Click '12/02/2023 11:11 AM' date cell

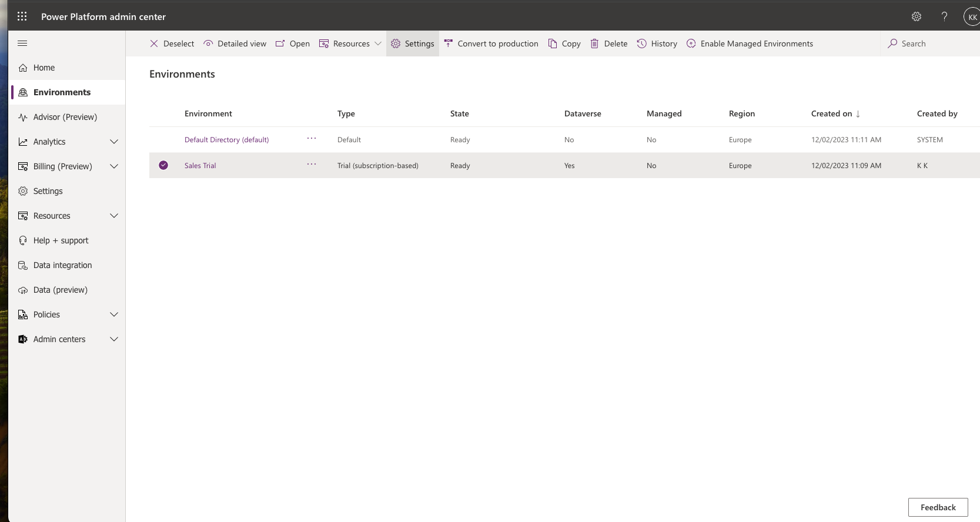coord(846,140)
